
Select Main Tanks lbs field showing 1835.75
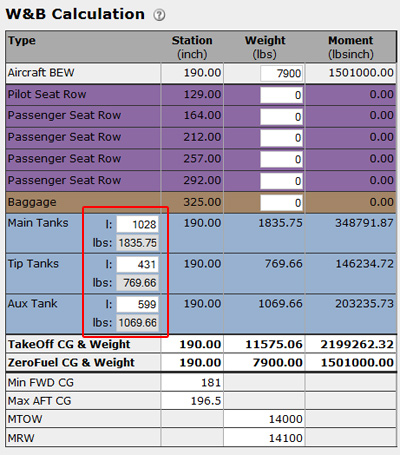[x=137, y=243]
